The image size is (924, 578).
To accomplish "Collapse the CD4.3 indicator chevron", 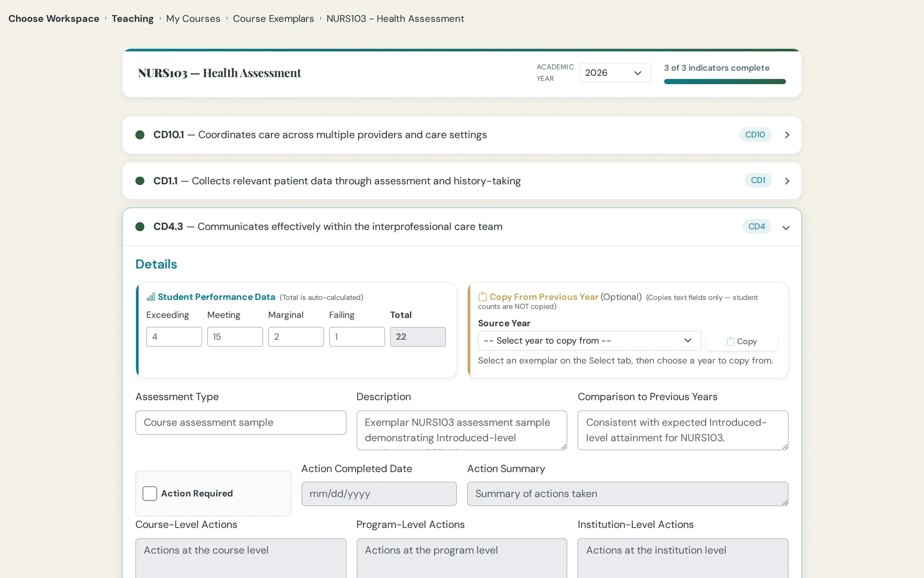I will click(x=786, y=228).
